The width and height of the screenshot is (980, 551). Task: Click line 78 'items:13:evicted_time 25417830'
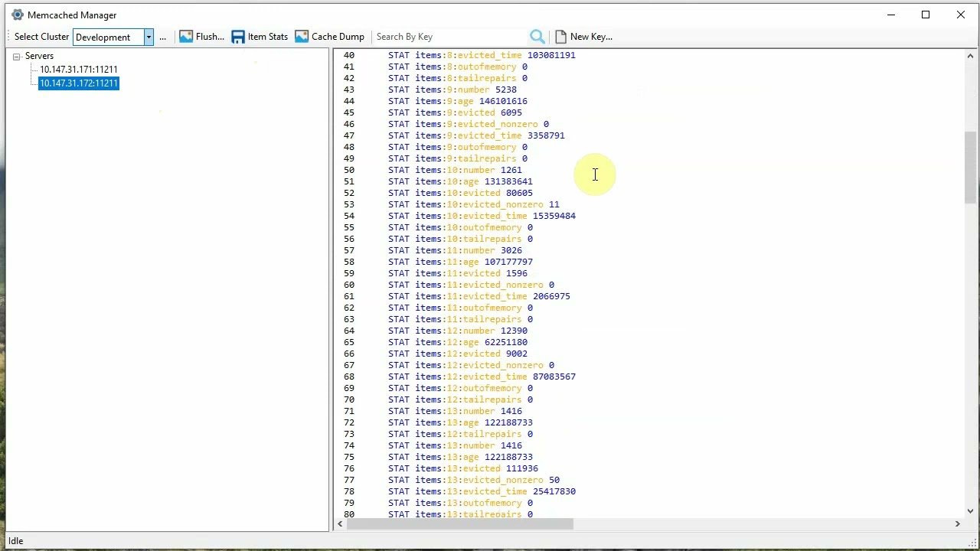coord(482,491)
